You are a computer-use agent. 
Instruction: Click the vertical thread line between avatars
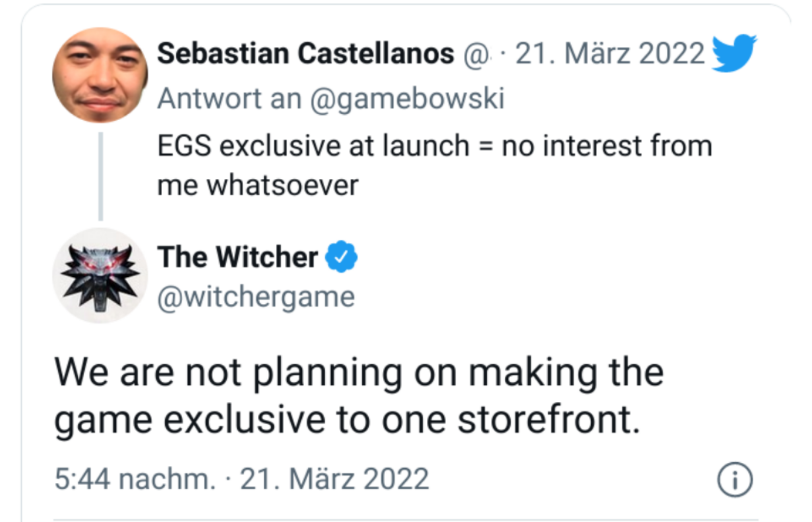[x=101, y=176]
